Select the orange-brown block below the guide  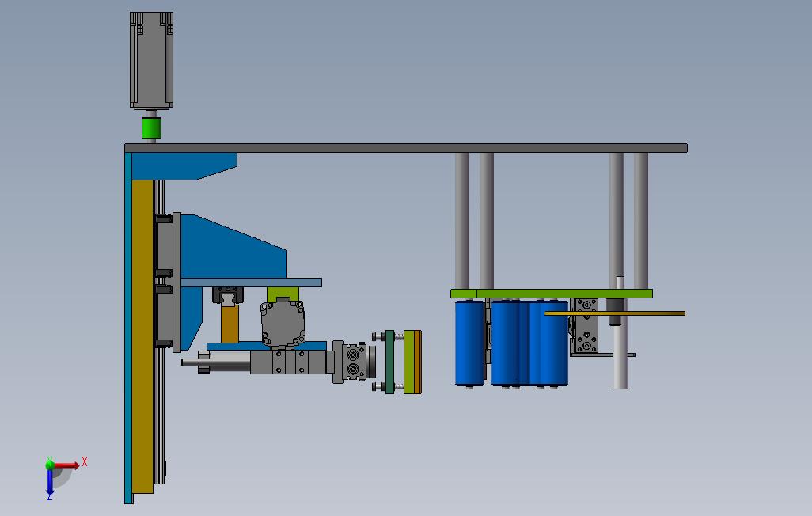coord(230,324)
